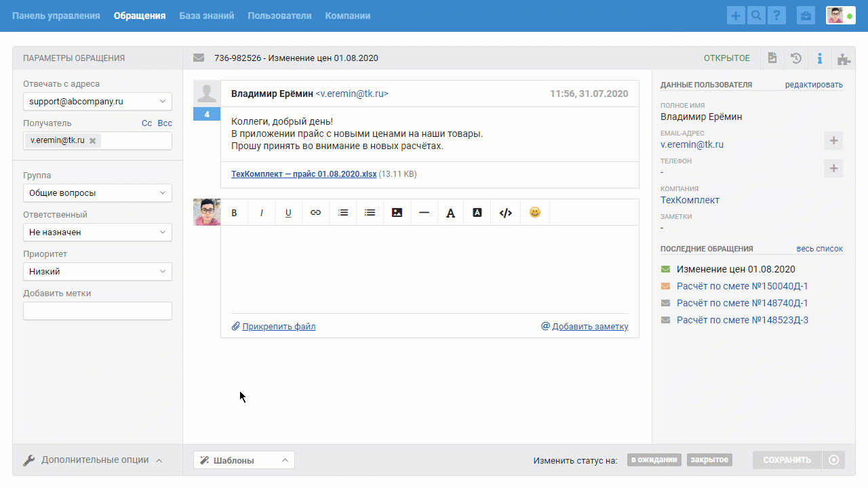Screen dimensions: 868x488
Task: Click the v.eremin@tk.ru email in user data
Action: click(692, 144)
